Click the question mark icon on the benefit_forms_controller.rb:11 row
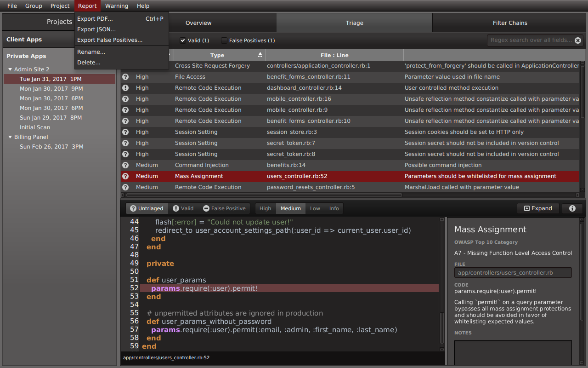Screen dimensions: 588x368 125,77
